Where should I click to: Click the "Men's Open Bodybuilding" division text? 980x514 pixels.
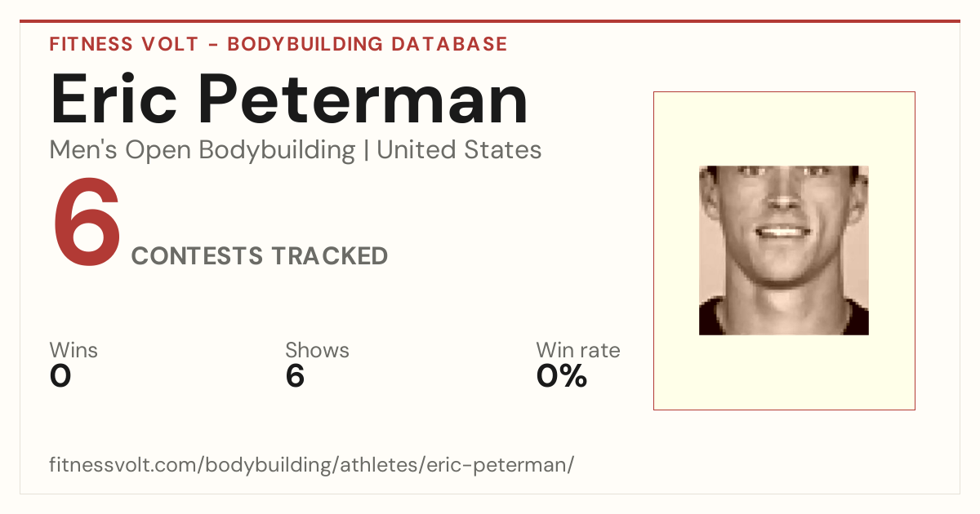pos(203,150)
